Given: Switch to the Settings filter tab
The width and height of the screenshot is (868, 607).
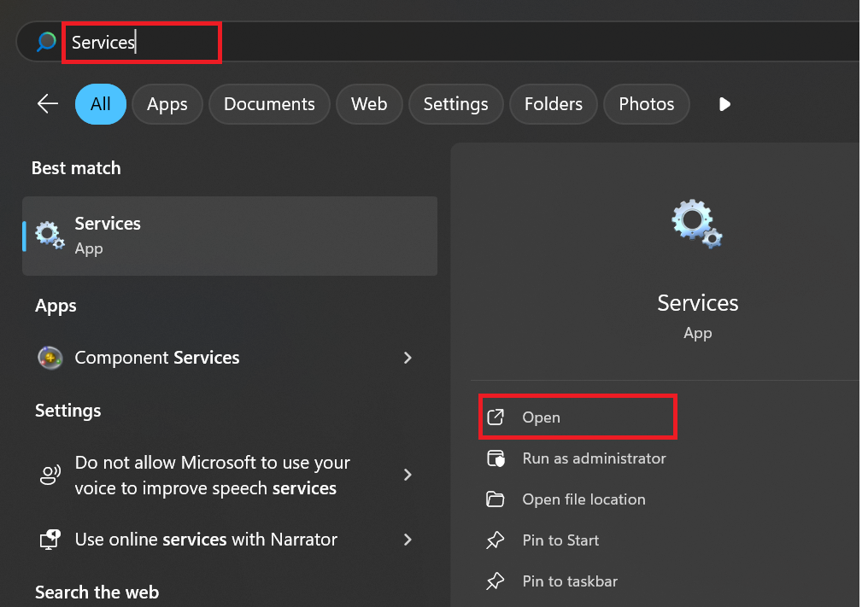Looking at the screenshot, I should [x=455, y=104].
